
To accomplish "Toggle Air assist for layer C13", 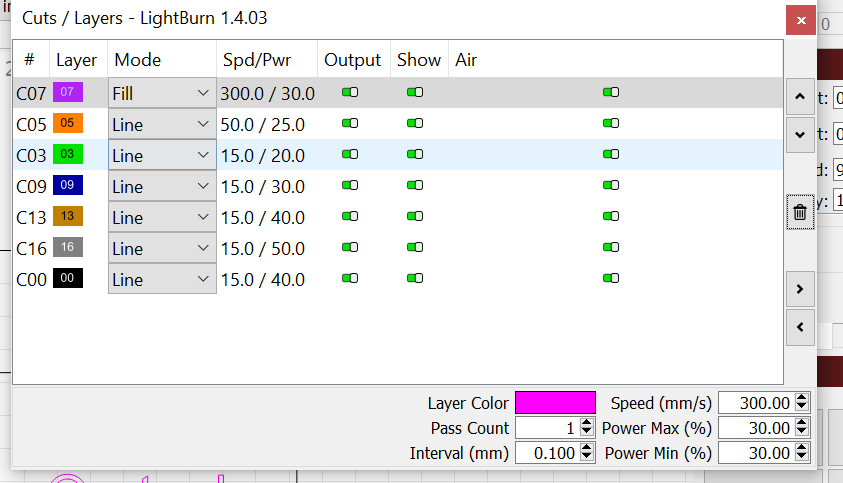I will point(611,216).
